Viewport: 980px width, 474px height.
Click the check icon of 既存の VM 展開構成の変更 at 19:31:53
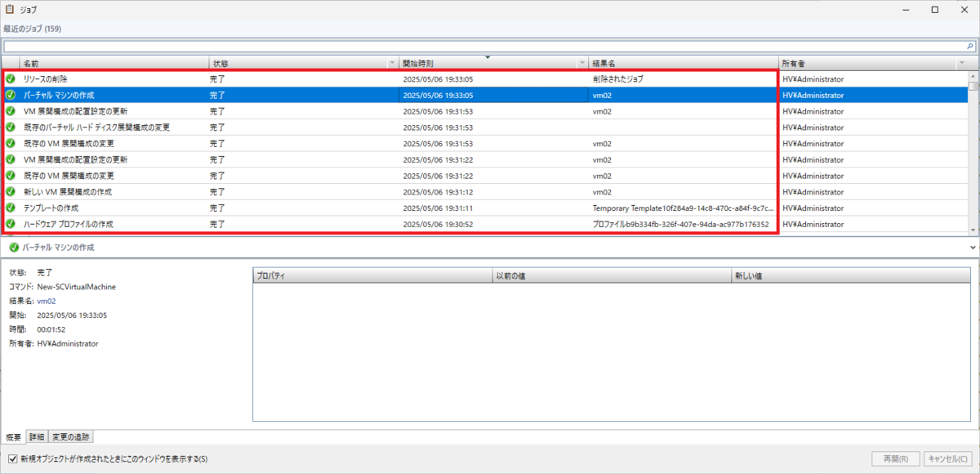point(11,143)
